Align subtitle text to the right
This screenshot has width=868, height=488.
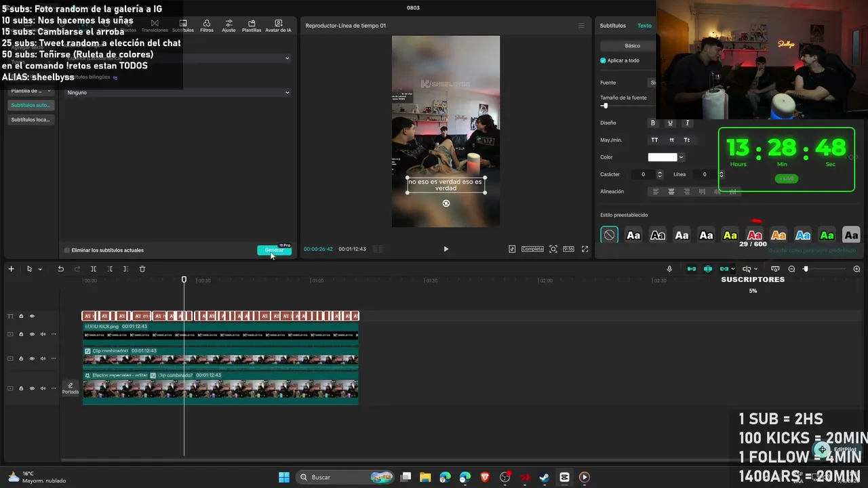687,192
